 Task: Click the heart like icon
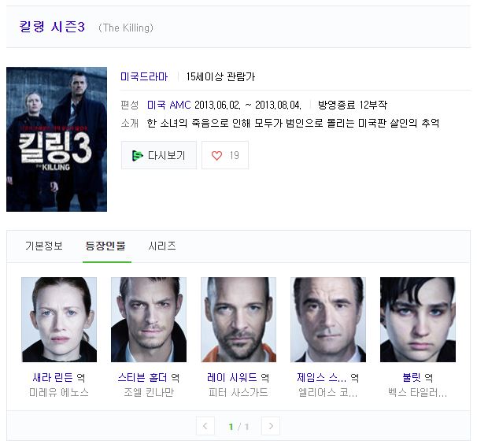216,156
